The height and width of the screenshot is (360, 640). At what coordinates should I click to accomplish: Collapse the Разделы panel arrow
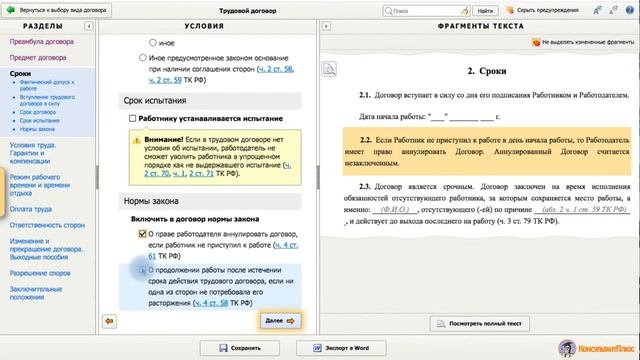click(89, 26)
